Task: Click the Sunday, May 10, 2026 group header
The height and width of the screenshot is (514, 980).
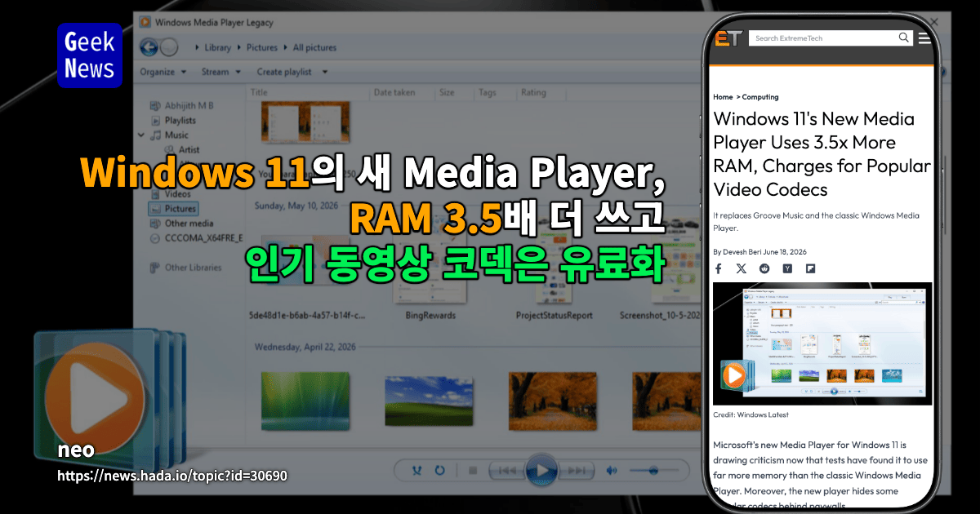Action: [297, 206]
